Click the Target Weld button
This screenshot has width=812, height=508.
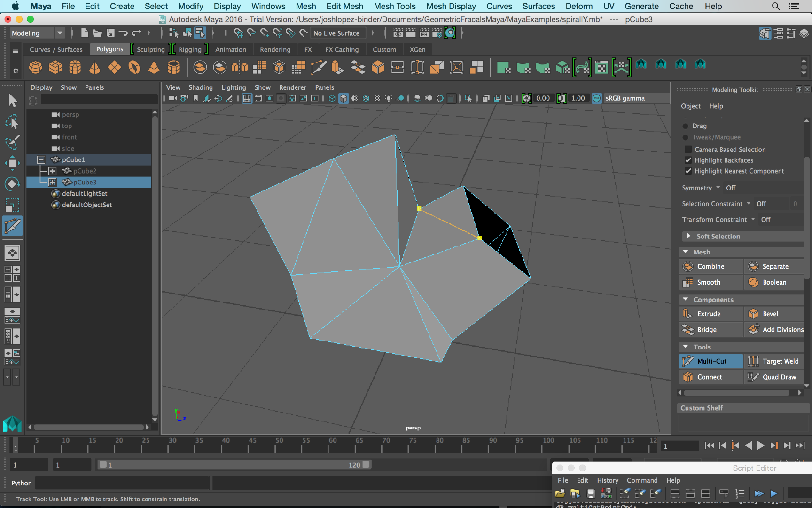774,361
